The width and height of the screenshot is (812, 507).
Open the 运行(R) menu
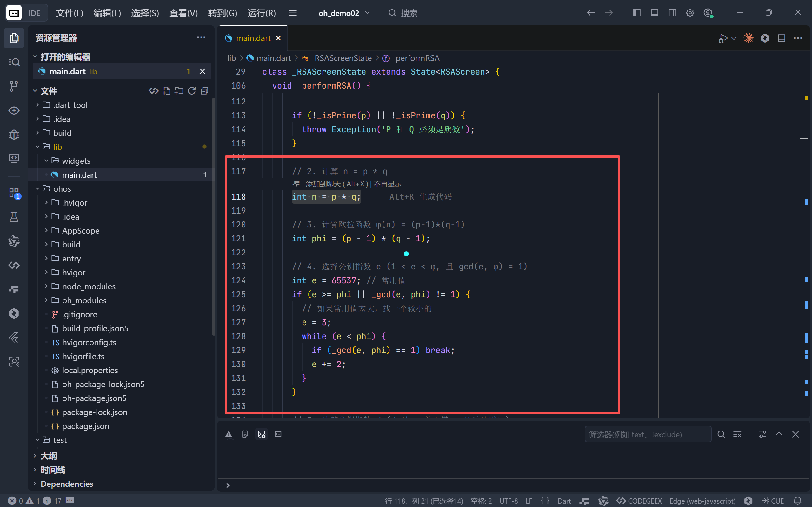pyautogui.click(x=261, y=13)
